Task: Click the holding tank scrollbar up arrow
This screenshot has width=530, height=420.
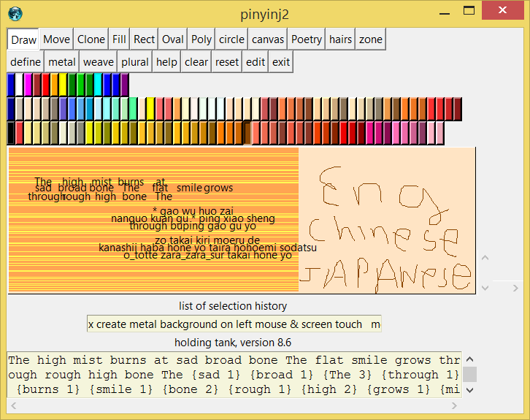Action: point(469,359)
